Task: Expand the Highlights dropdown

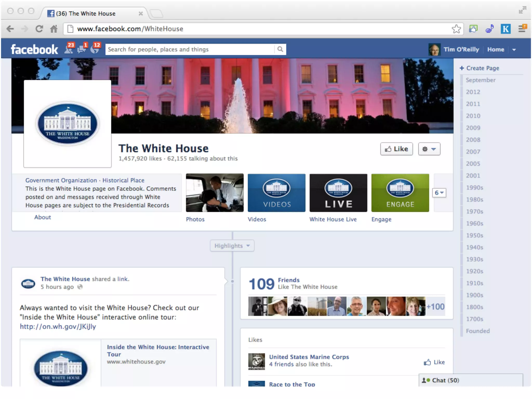Action: point(232,246)
